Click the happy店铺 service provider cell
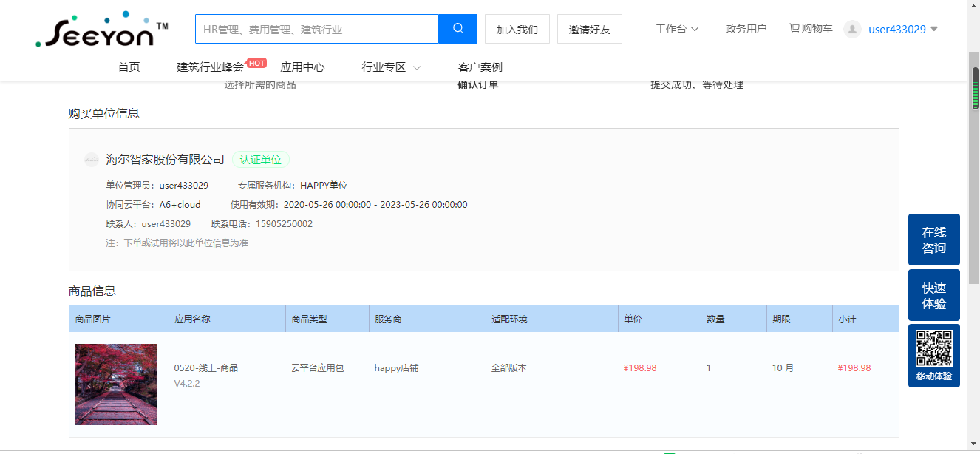This screenshot has height=454, width=980. click(397, 368)
